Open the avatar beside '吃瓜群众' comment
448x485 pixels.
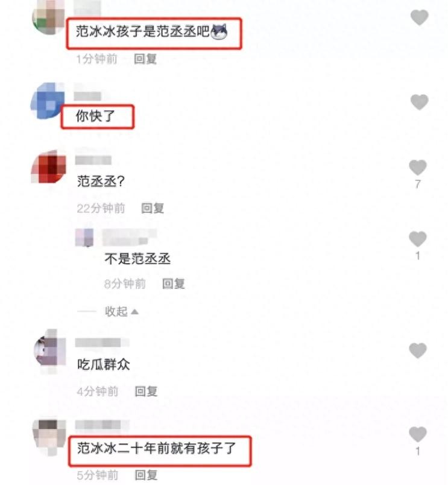(x=49, y=350)
